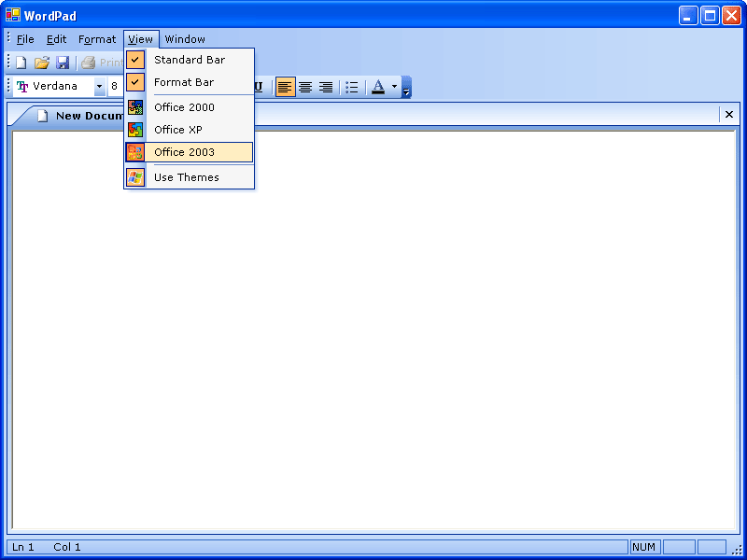Center align the text
Image resolution: width=747 pixels, height=560 pixels.
tap(305, 87)
